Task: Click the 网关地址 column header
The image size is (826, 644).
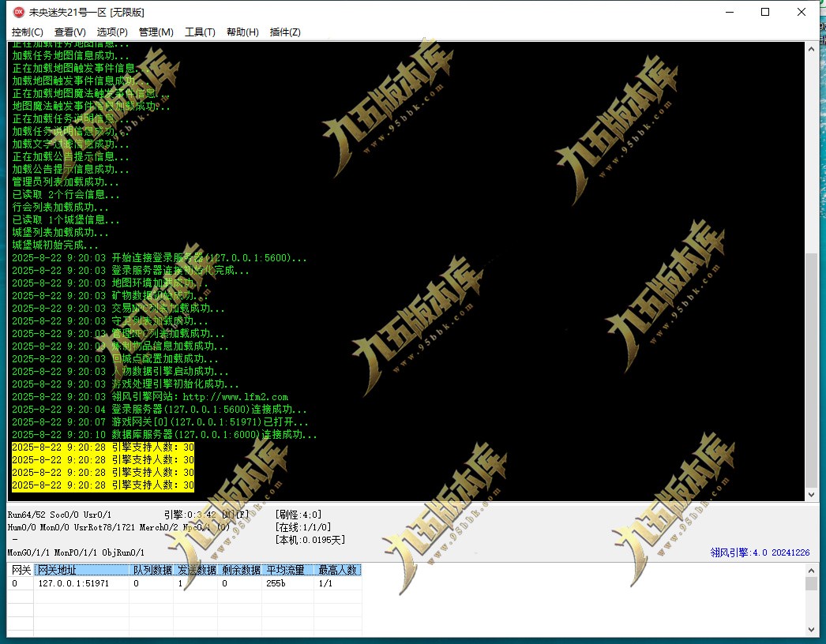Action: [x=81, y=570]
